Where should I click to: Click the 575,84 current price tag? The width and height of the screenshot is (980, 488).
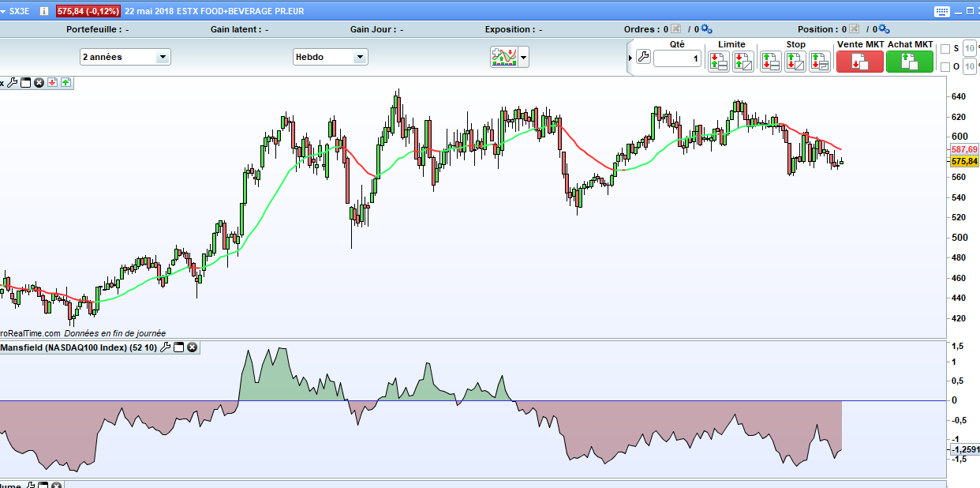click(x=964, y=161)
